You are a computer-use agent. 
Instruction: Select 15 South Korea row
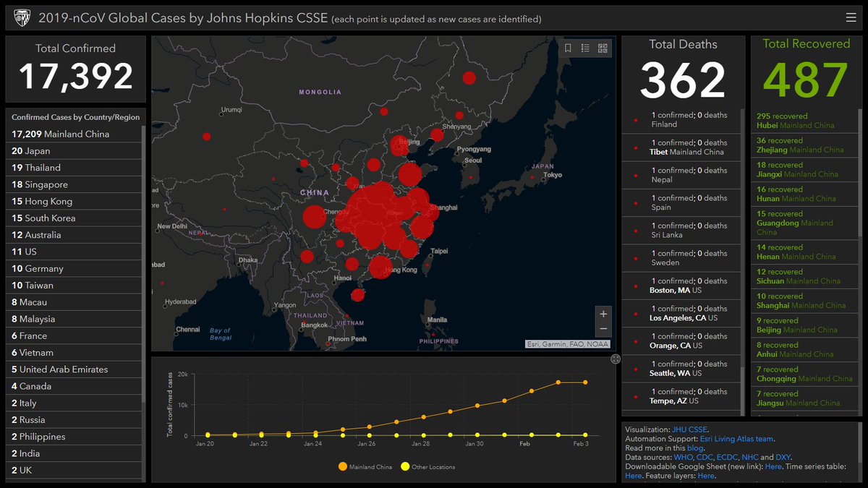click(75, 218)
